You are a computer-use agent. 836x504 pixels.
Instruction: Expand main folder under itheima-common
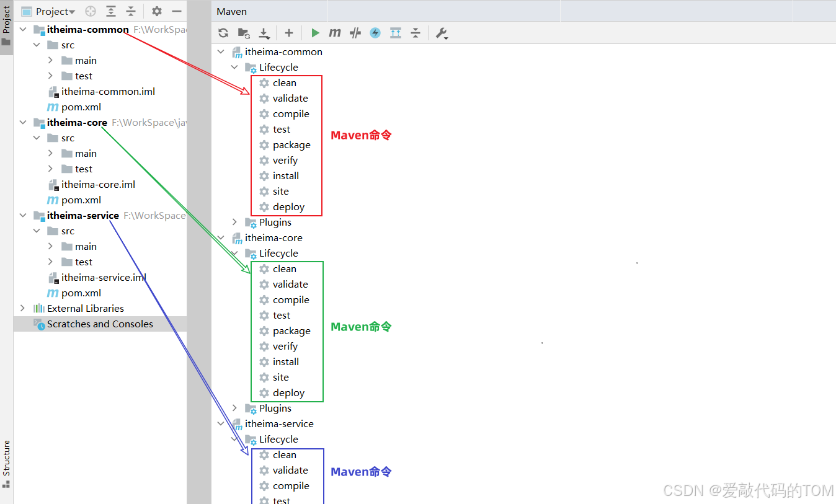[50, 60]
